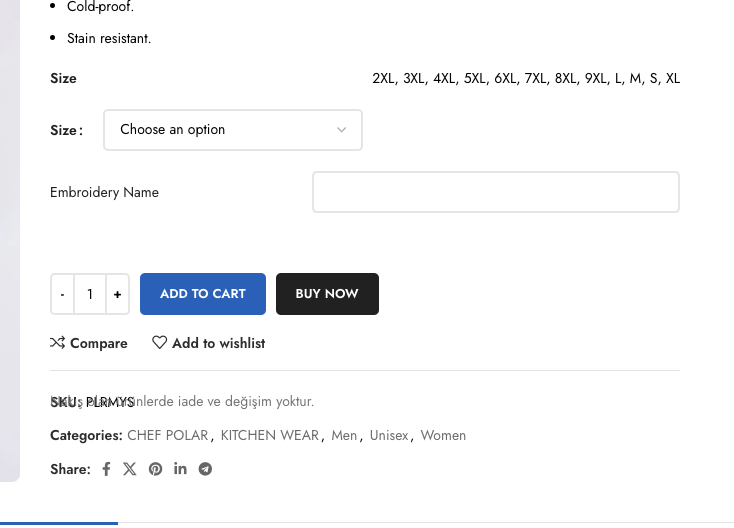
Task: Click the Compare link text
Action: point(99,344)
